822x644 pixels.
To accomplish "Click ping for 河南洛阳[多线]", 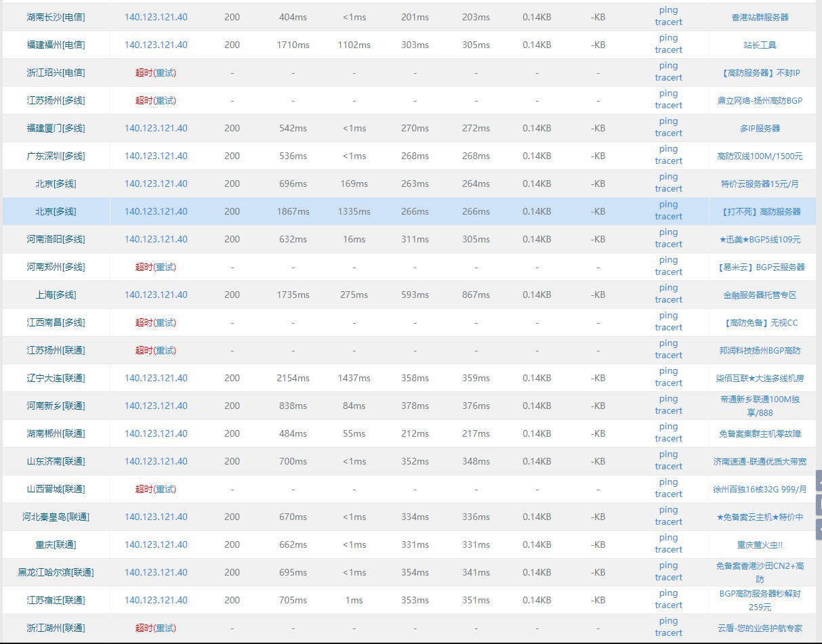I will click(668, 233).
